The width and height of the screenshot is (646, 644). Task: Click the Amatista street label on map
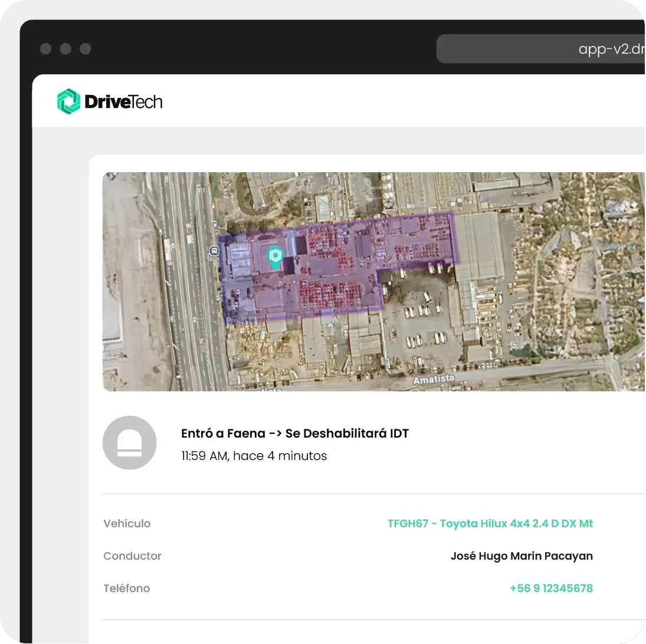pos(434,379)
